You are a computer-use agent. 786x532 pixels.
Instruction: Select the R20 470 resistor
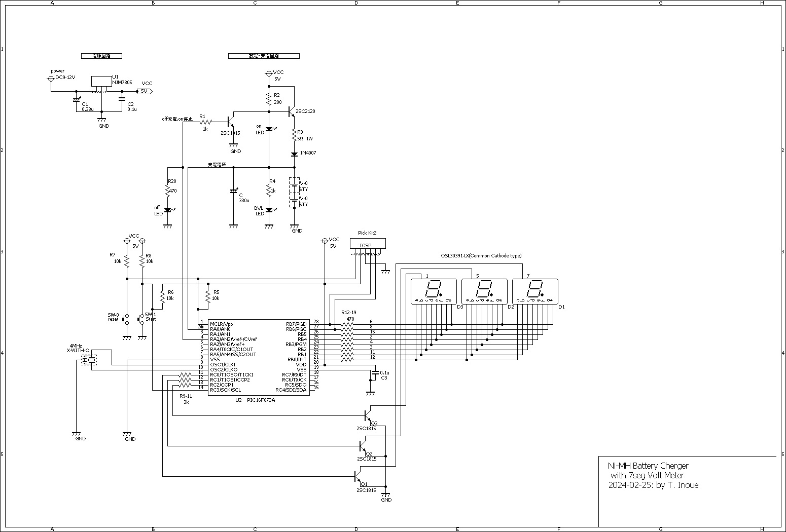(167, 191)
